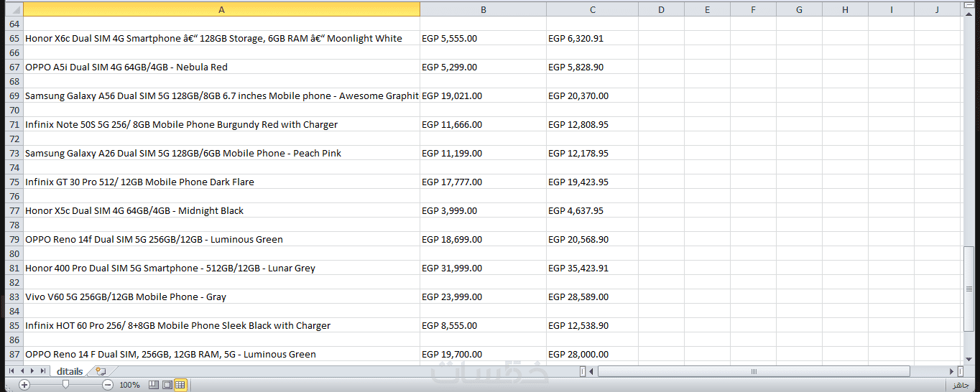Screen dimensions: 980x392
Task: Select column F header
Action: [x=753, y=9]
